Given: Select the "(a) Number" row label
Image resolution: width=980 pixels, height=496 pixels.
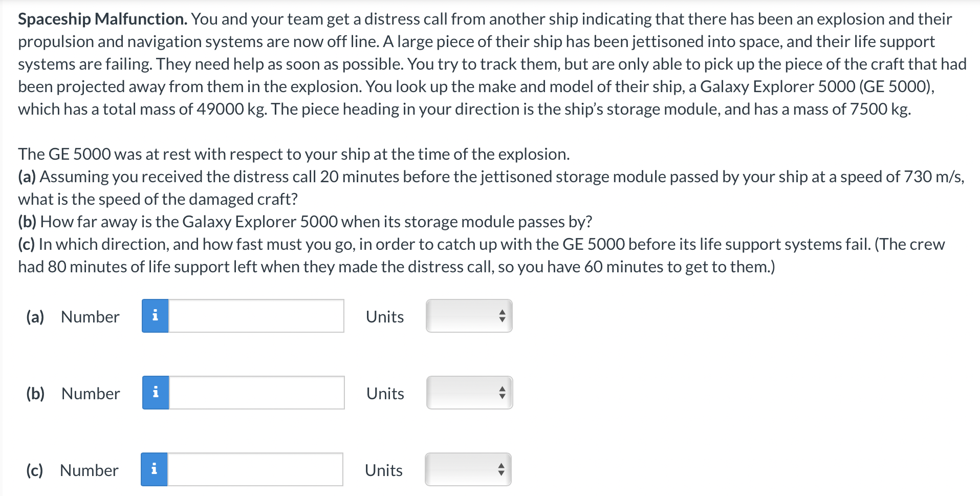Looking at the screenshot, I should [72, 316].
